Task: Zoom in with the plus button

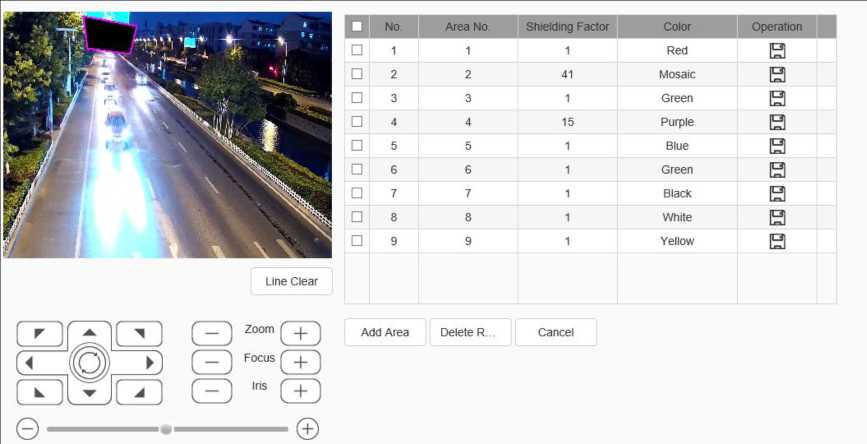Action: [300, 334]
